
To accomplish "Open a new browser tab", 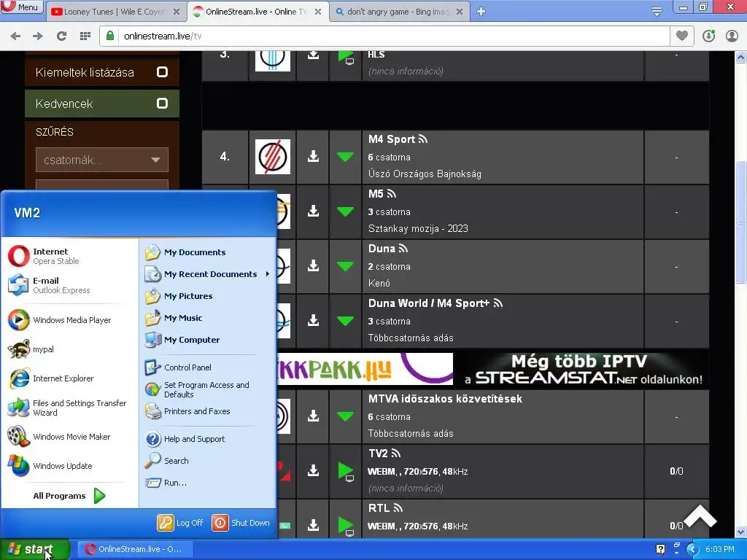I will pos(481,12).
